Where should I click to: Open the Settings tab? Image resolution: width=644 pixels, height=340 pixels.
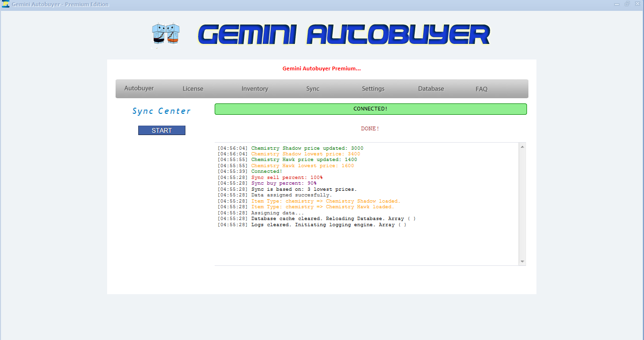point(373,89)
